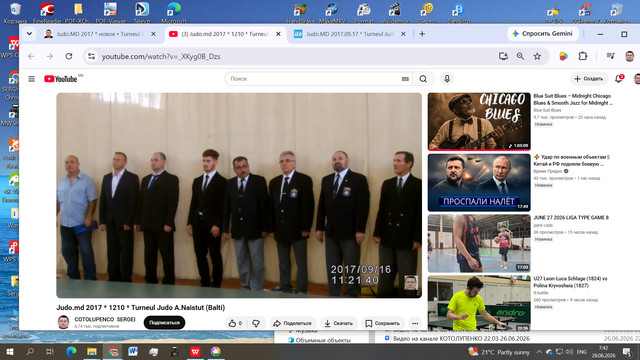Go forward with the browser forward arrow

[50, 56]
